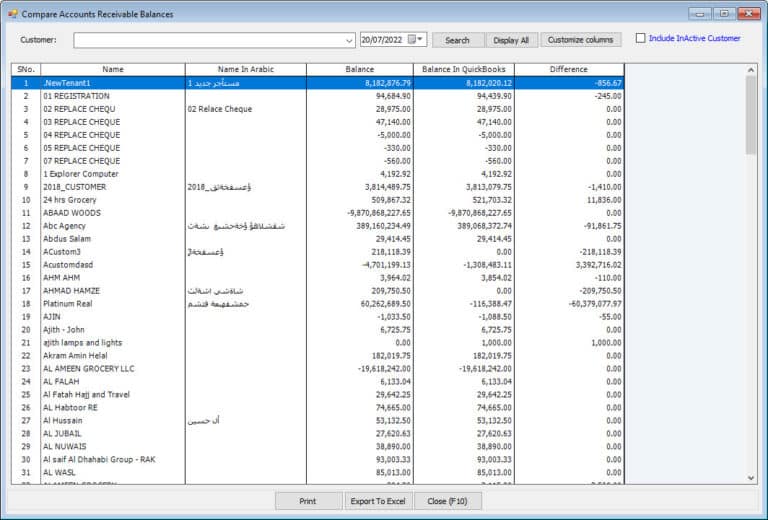Click the Print button
The width and height of the screenshot is (768, 520).
[308, 501]
